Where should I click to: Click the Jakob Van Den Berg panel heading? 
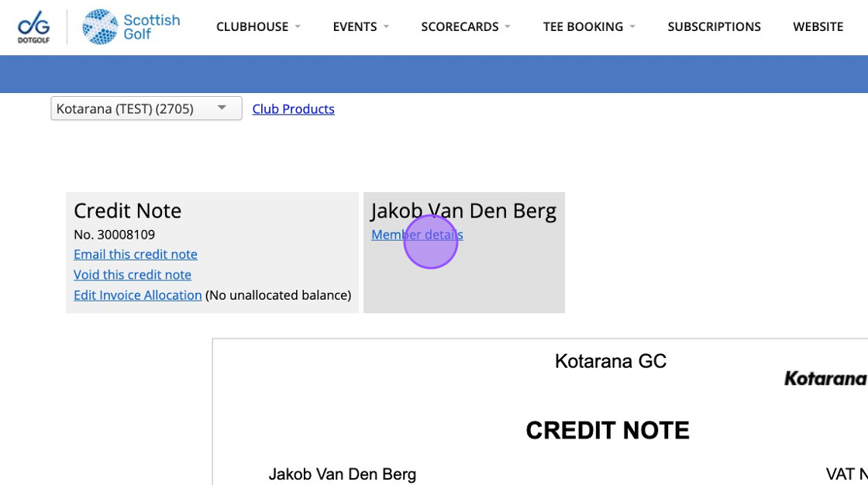pos(463,211)
